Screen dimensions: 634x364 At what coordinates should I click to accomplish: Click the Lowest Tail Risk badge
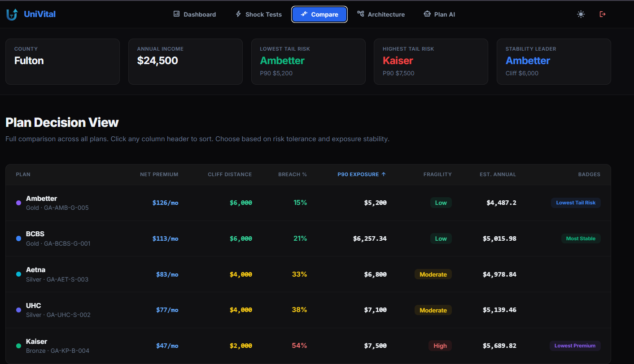[x=576, y=203]
